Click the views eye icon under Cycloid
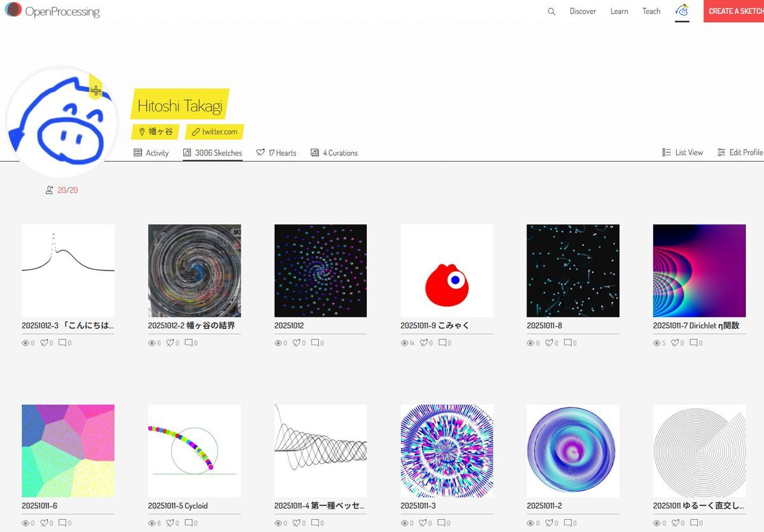 click(152, 523)
